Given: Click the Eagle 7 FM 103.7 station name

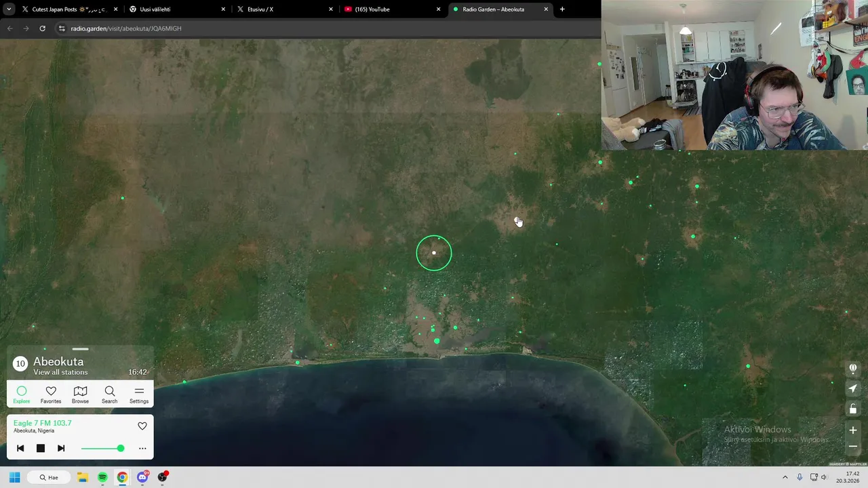Looking at the screenshot, I should [42, 423].
